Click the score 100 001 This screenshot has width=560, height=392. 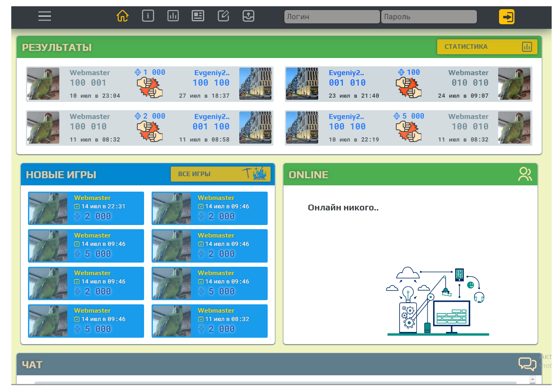tap(88, 83)
